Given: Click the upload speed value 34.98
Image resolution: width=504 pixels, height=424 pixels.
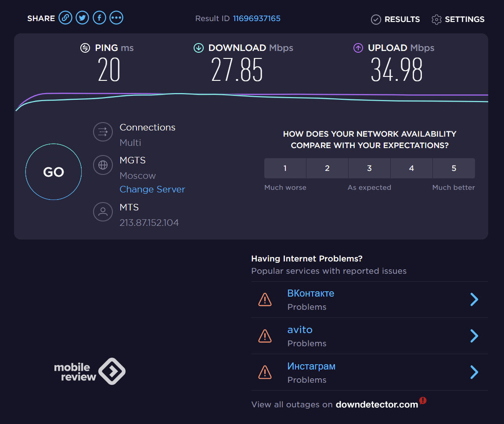Looking at the screenshot, I should [x=396, y=70].
